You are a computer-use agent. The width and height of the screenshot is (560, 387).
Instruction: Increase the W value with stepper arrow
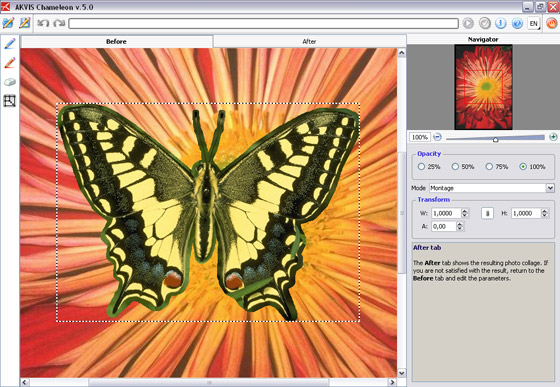pyautogui.click(x=465, y=211)
